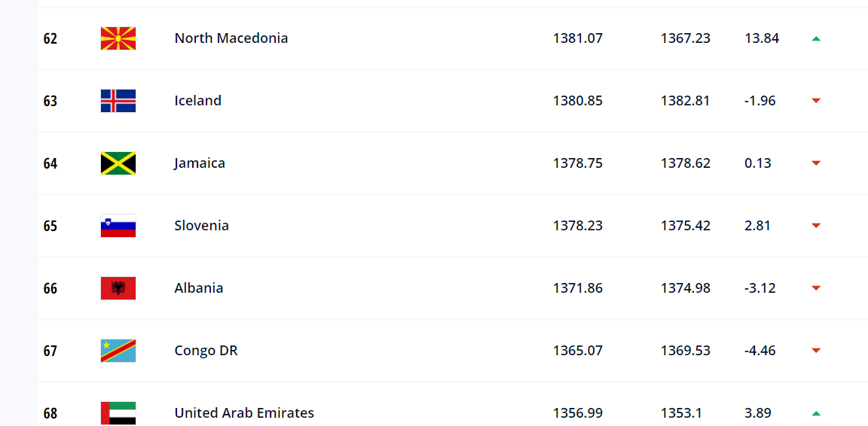Open the Iceland team name link
Screen dimensions: 868x426
pyautogui.click(x=197, y=101)
